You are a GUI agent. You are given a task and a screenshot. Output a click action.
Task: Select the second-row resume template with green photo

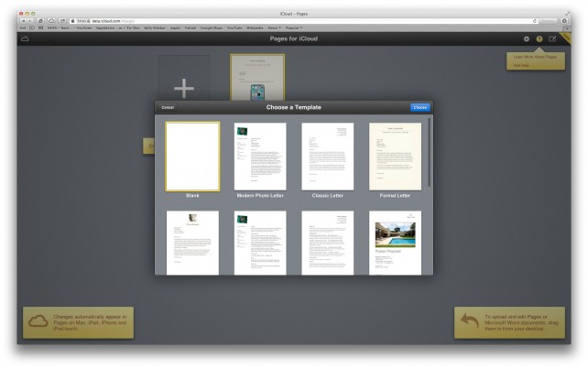tap(260, 243)
